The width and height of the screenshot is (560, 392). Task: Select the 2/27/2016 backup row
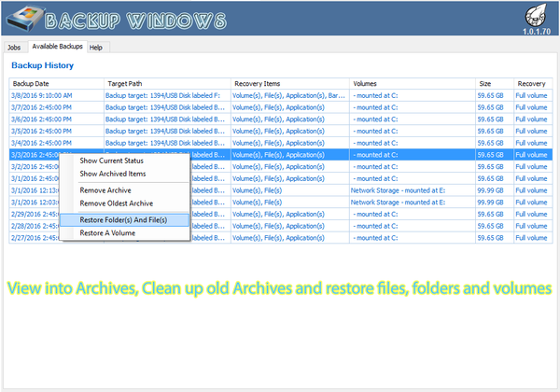(37, 237)
